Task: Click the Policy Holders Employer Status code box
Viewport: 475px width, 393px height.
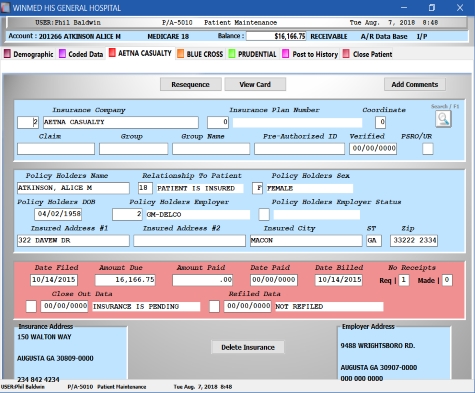Action: point(264,214)
